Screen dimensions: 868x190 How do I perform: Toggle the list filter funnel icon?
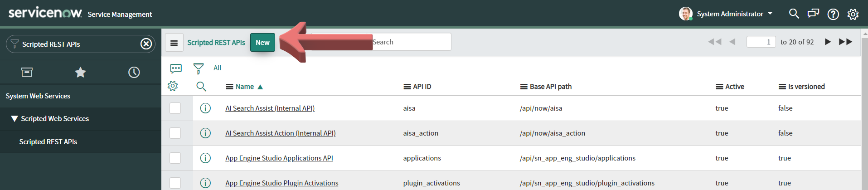(198, 68)
